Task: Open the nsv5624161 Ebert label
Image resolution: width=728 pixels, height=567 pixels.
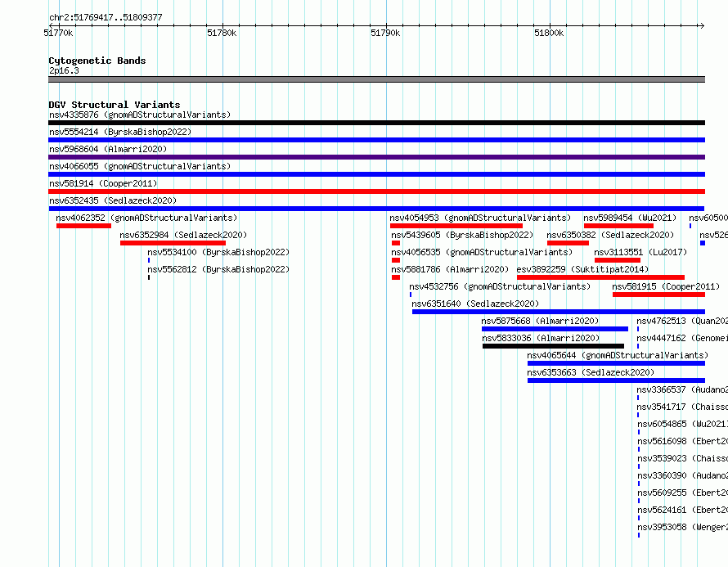Action: (x=682, y=510)
